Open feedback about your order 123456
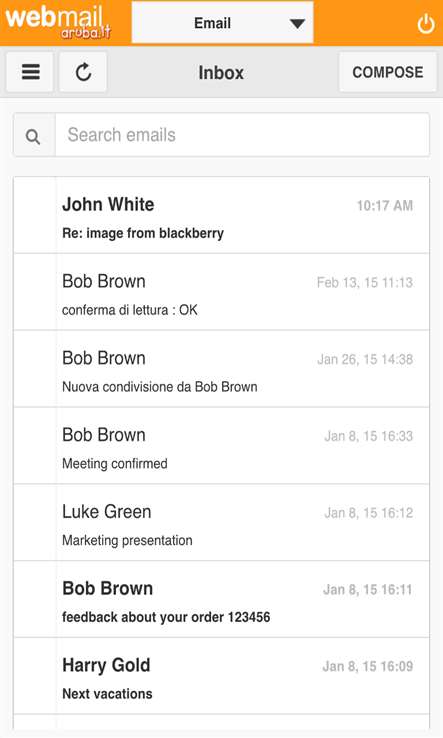The image size is (443, 738). tap(221, 599)
